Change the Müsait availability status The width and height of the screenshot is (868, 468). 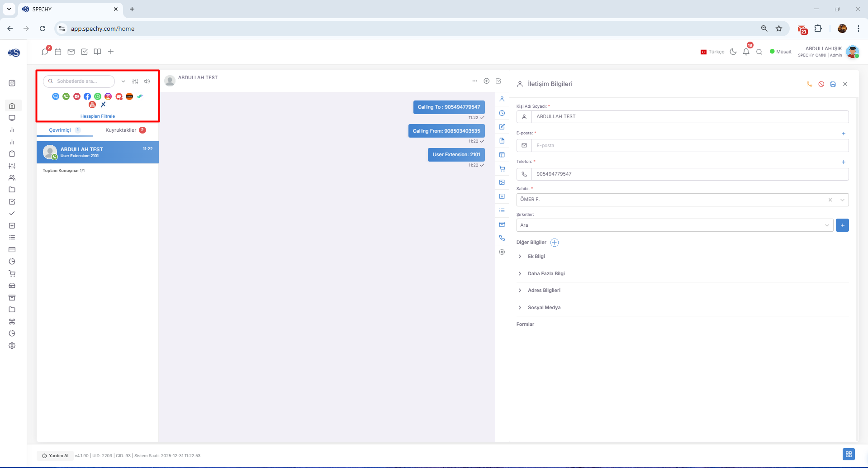click(x=781, y=52)
